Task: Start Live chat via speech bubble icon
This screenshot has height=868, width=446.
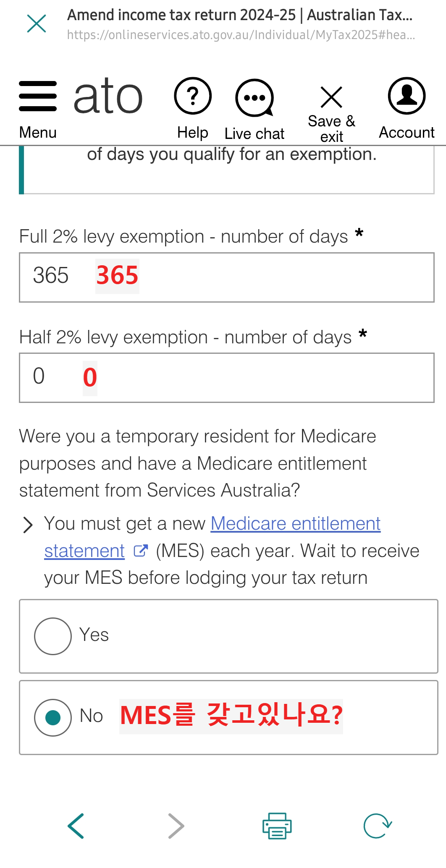Action: [254, 98]
